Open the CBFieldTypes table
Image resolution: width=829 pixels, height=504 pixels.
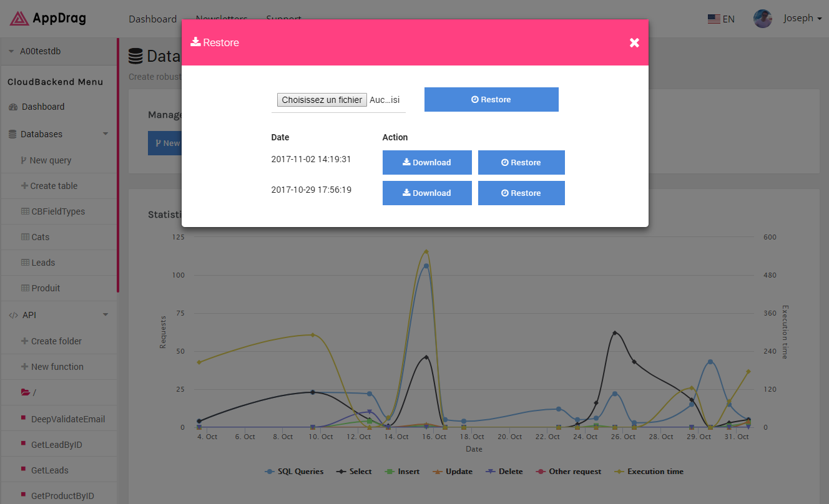click(x=59, y=211)
